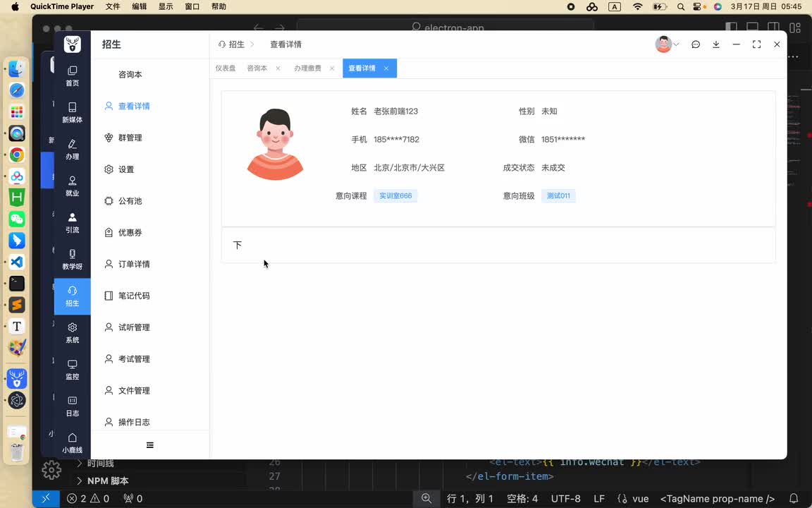
Task: Click zoom magnifier in VS Code status bar
Action: click(426, 498)
